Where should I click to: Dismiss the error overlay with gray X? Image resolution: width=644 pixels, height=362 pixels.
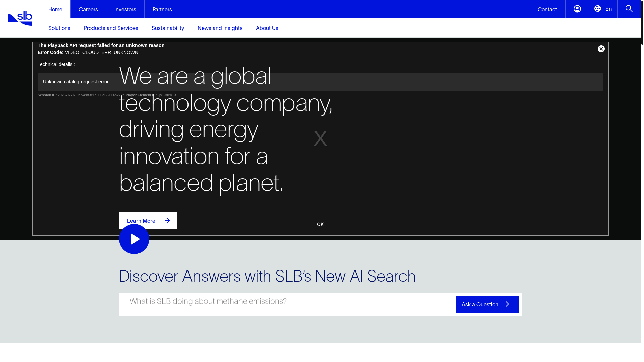(320, 138)
